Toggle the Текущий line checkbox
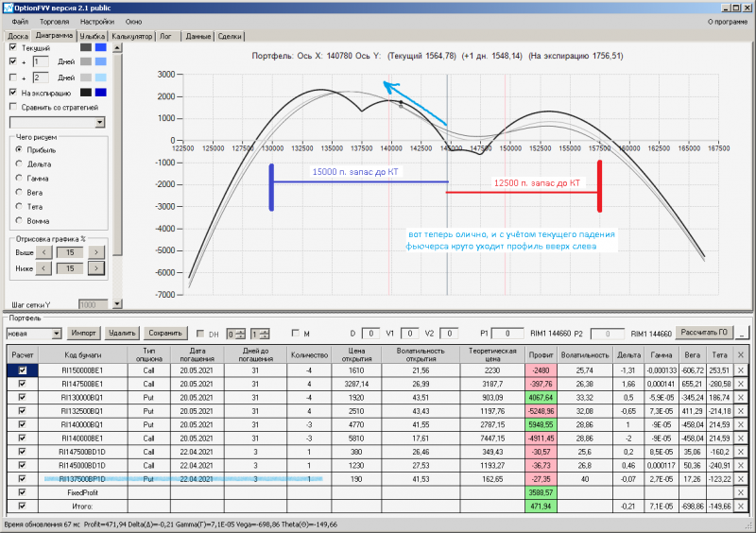Screen dimensions: 756x533 point(13,47)
